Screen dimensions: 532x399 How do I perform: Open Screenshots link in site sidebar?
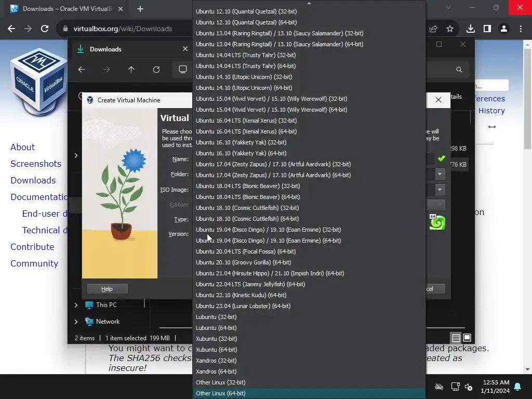pos(36,164)
